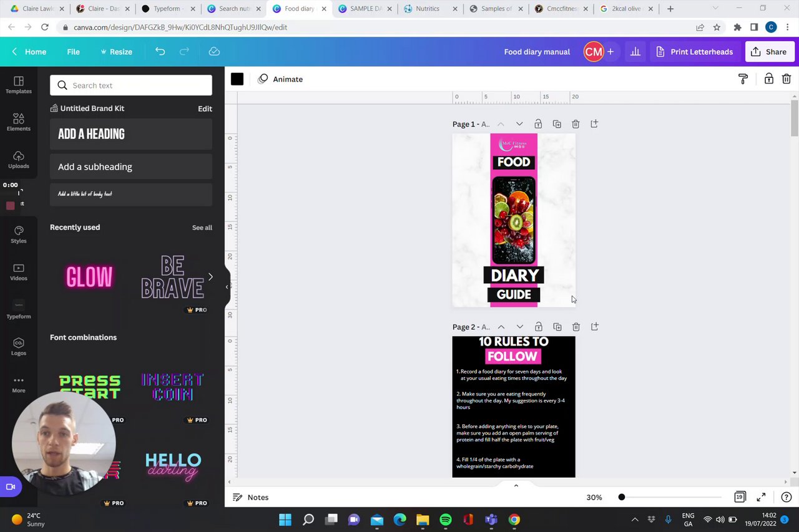Click the Search text field
Screen dimensions: 799x532
coord(131,85)
